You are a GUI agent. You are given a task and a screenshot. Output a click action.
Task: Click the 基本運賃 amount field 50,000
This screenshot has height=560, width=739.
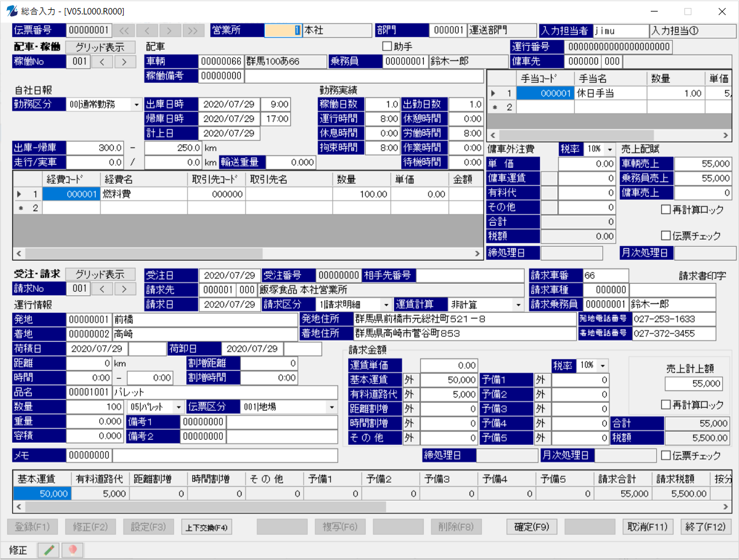[448, 380]
